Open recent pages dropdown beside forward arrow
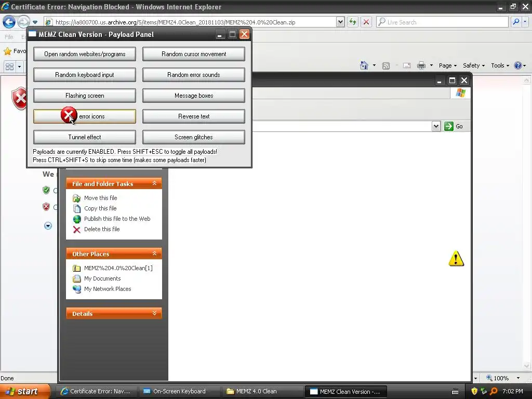This screenshot has width=532, height=399. click(35, 22)
